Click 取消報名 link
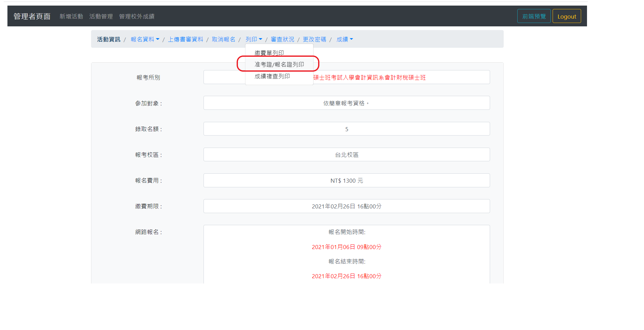 click(x=223, y=39)
